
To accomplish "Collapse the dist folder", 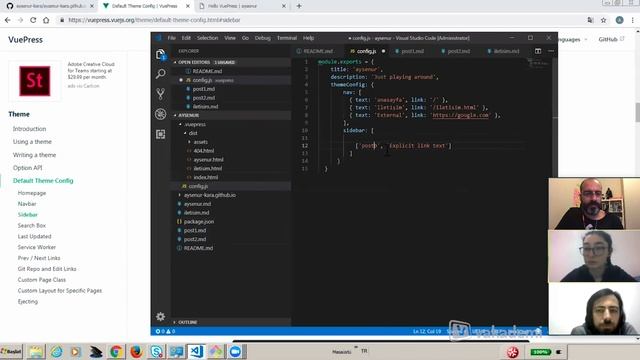I will (192, 133).
